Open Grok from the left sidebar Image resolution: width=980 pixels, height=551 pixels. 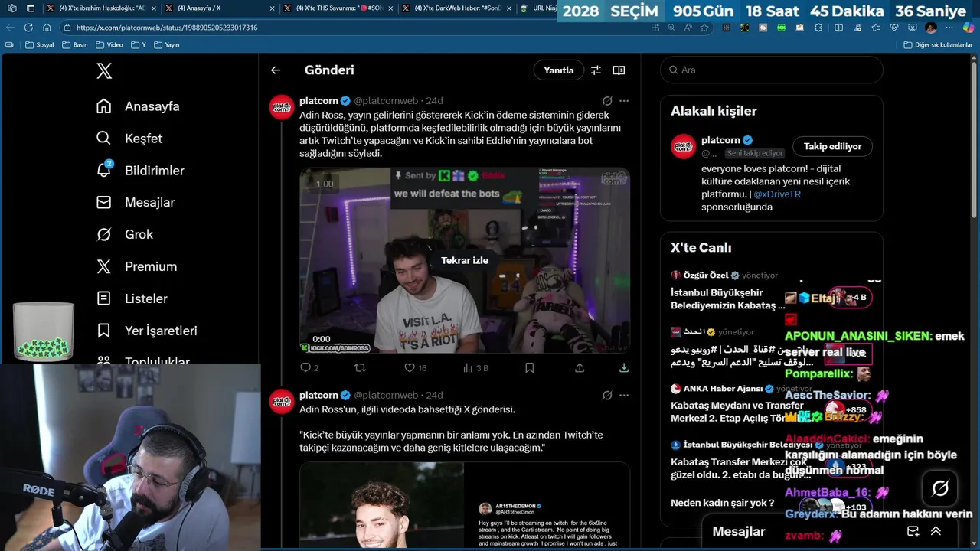124,235
